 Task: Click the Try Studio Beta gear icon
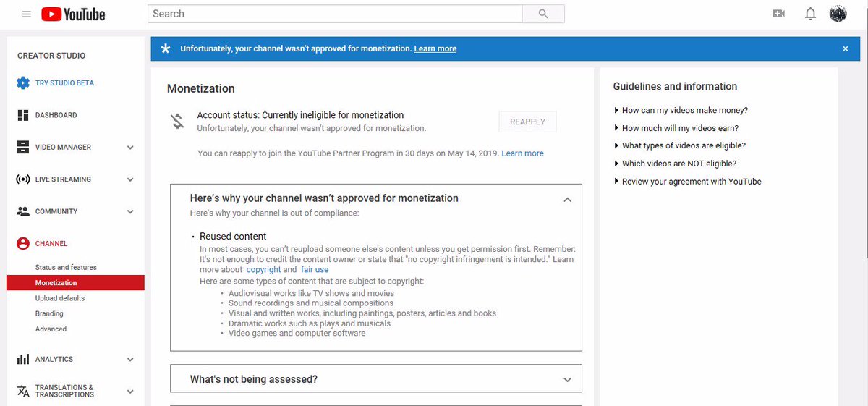point(23,83)
